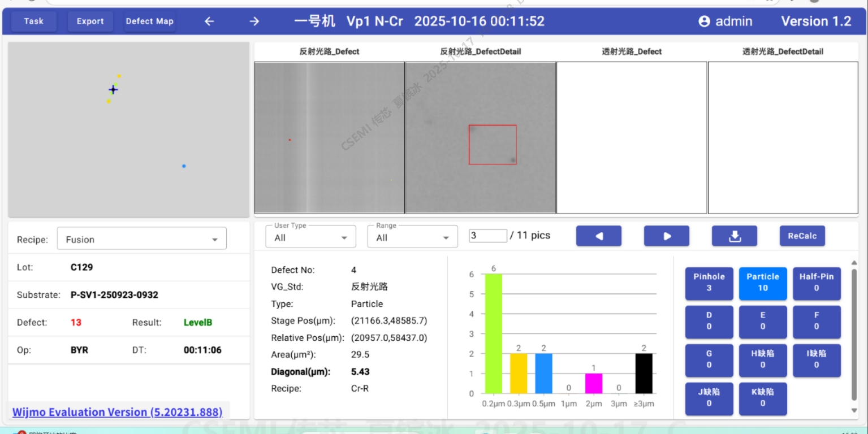
Task: Click the green 0.2µm histogram bar
Action: pyautogui.click(x=493, y=333)
